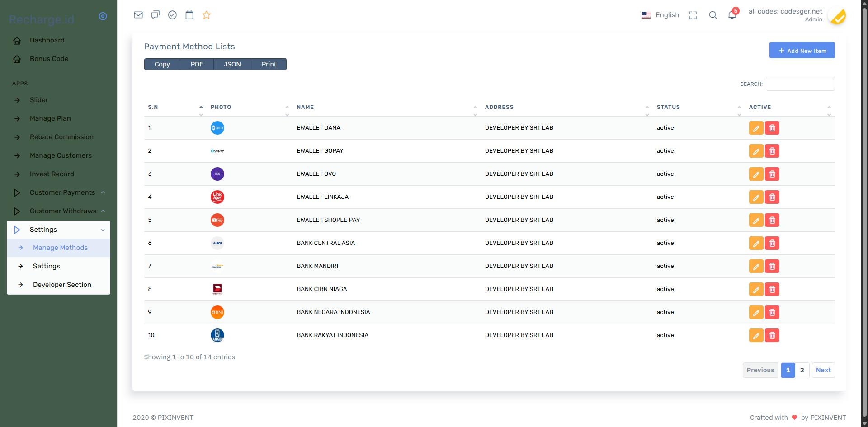Open Rebate Commission page

pyautogui.click(x=59, y=137)
